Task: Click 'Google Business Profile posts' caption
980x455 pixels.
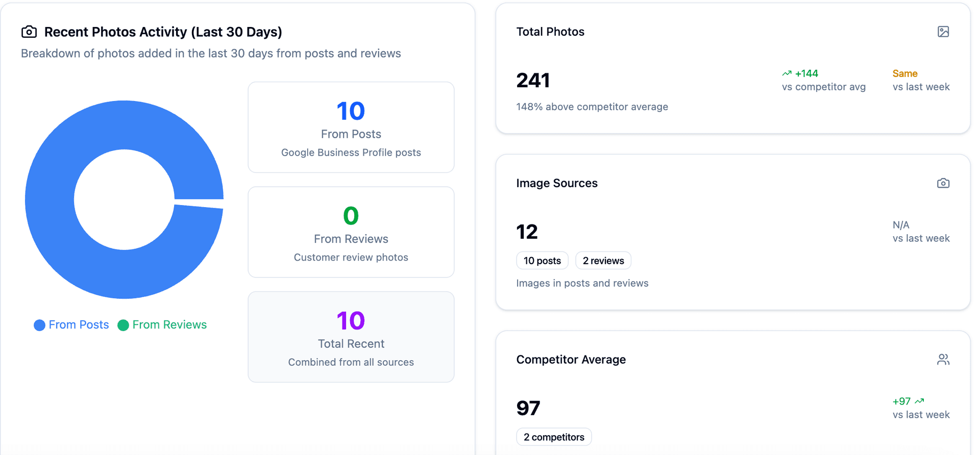Action: (x=351, y=153)
